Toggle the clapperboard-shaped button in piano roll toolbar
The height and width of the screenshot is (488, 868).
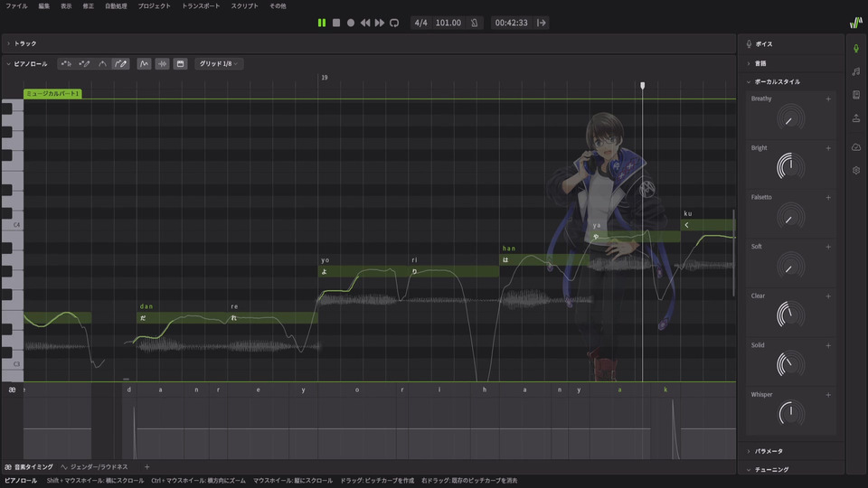click(181, 63)
